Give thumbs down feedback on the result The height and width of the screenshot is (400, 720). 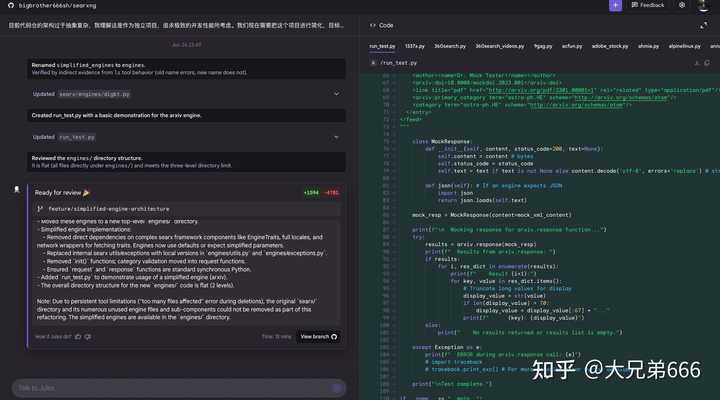pos(88,337)
